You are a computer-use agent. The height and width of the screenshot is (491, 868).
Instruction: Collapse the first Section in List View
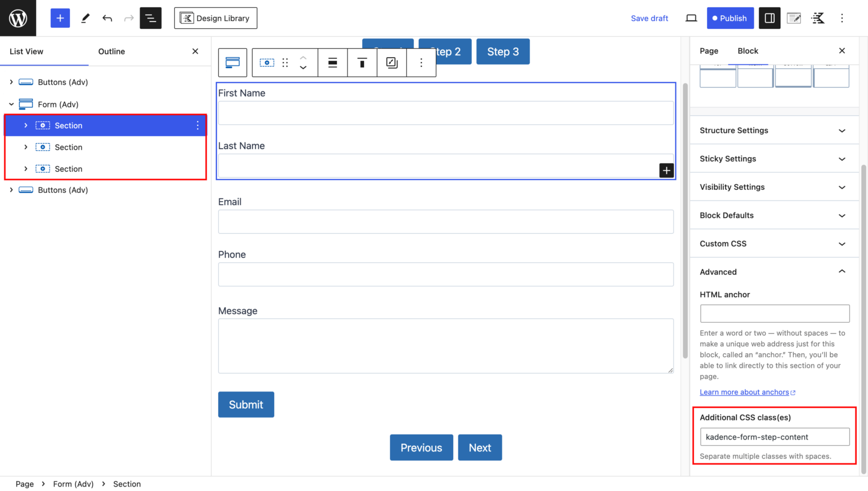pyautogui.click(x=25, y=125)
